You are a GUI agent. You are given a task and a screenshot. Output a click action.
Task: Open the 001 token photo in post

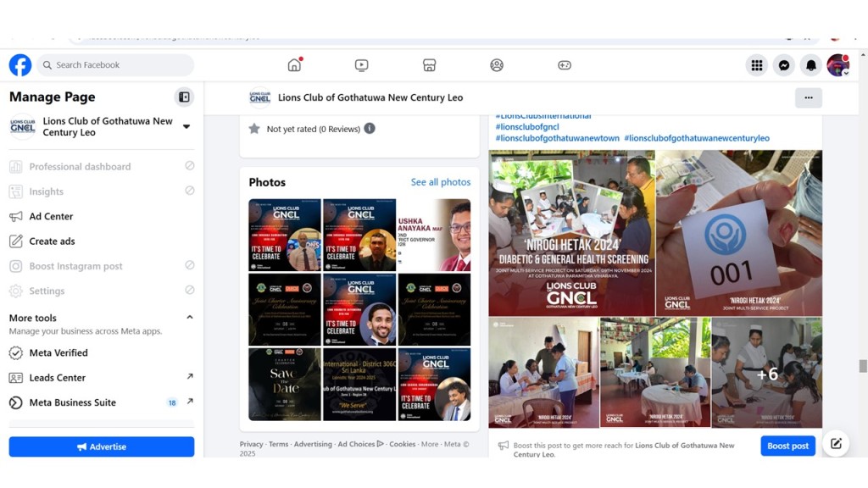click(739, 232)
